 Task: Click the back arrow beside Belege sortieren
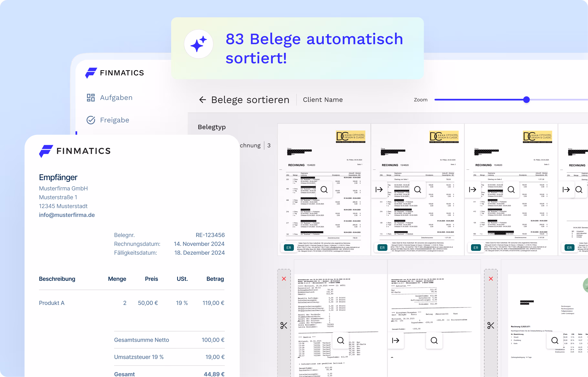pyautogui.click(x=202, y=100)
